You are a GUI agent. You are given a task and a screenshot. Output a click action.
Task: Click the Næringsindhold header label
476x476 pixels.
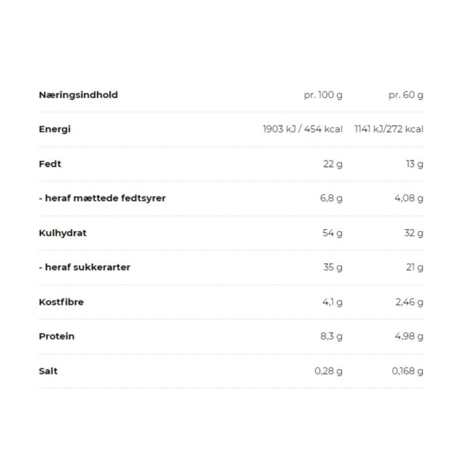click(78, 95)
